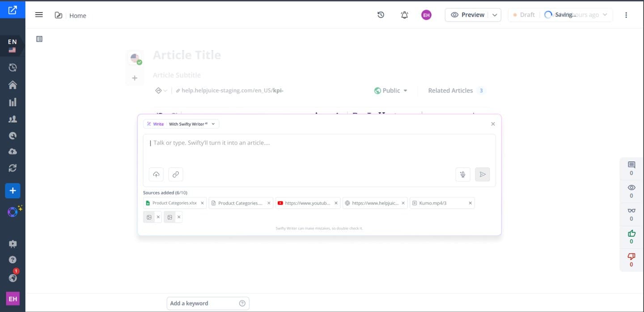Expand the Preview dropdown arrow
644x312 pixels.
[495, 15]
